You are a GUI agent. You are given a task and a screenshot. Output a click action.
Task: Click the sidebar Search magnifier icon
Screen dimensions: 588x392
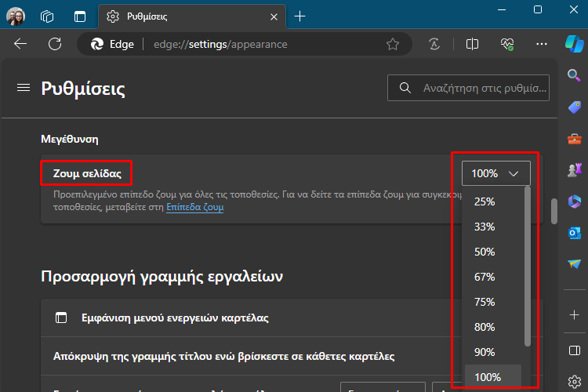575,75
